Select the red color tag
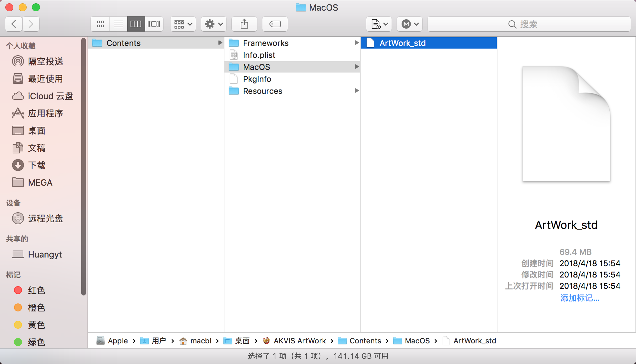The width and height of the screenshot is (636, 364). pyautogui.click(x=36, y=290)
